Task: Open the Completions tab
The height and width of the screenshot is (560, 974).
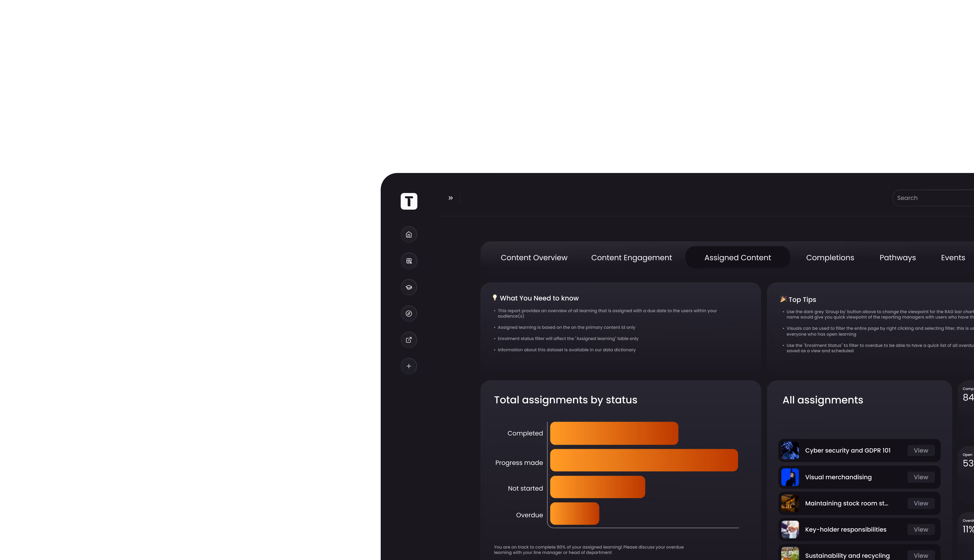Action: point(830,258)
